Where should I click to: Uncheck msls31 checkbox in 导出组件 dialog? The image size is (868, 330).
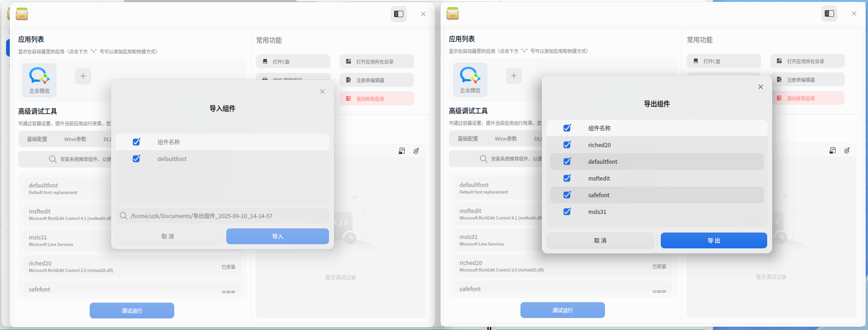point(567,212)
